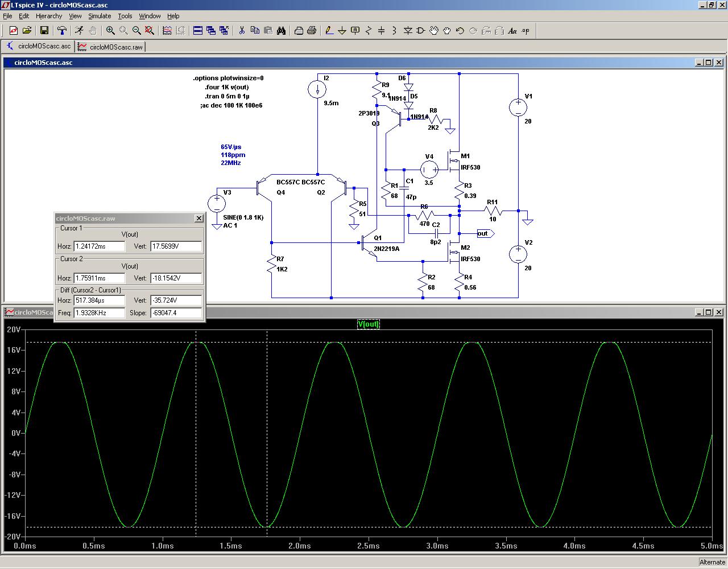
Task: Open the Control Panel hammer icon
Action: (x=62, y=31)
